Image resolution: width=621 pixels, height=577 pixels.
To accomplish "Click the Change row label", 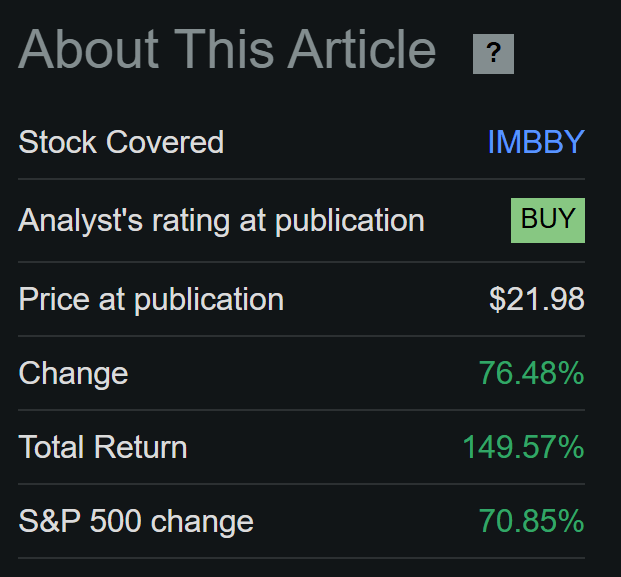I will pos(73,374).
